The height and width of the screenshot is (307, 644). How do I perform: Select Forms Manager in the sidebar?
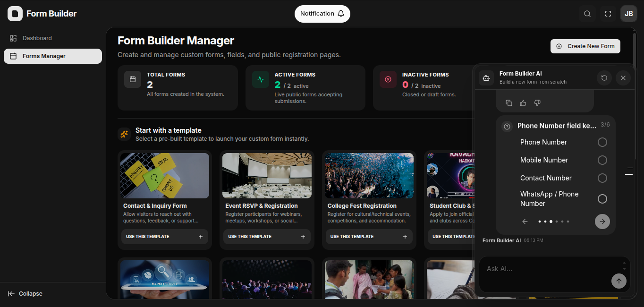[53, 56]
